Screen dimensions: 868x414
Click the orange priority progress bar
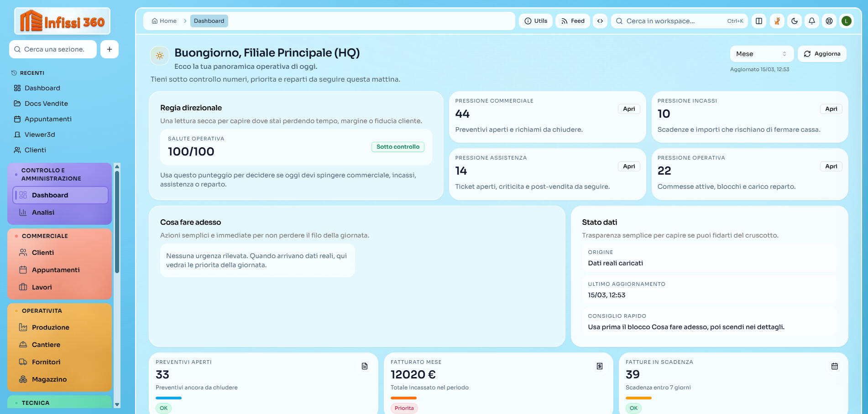pyautogui.click(x=403, y=398)
